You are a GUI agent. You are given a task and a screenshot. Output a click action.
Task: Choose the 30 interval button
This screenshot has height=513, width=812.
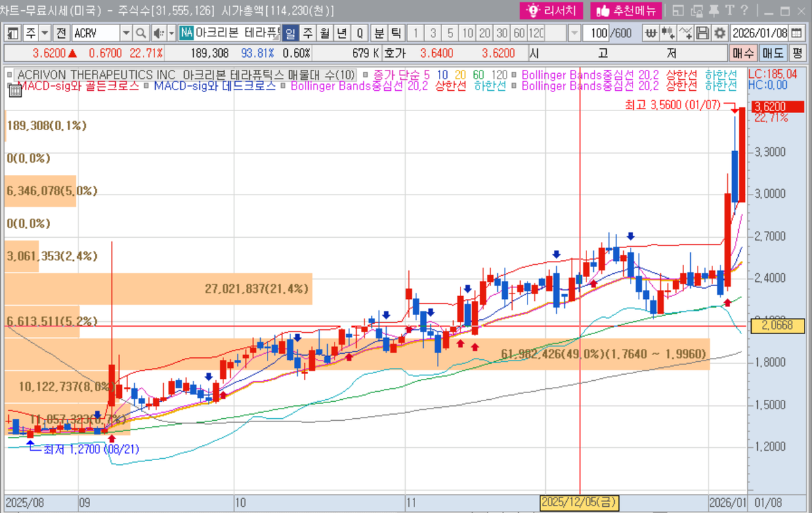pos(502,34)
